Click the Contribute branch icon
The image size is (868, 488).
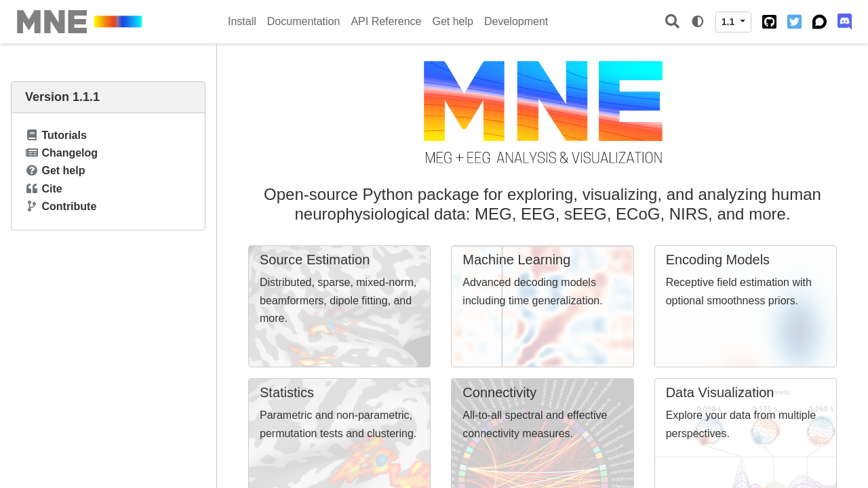click(32, 206)
